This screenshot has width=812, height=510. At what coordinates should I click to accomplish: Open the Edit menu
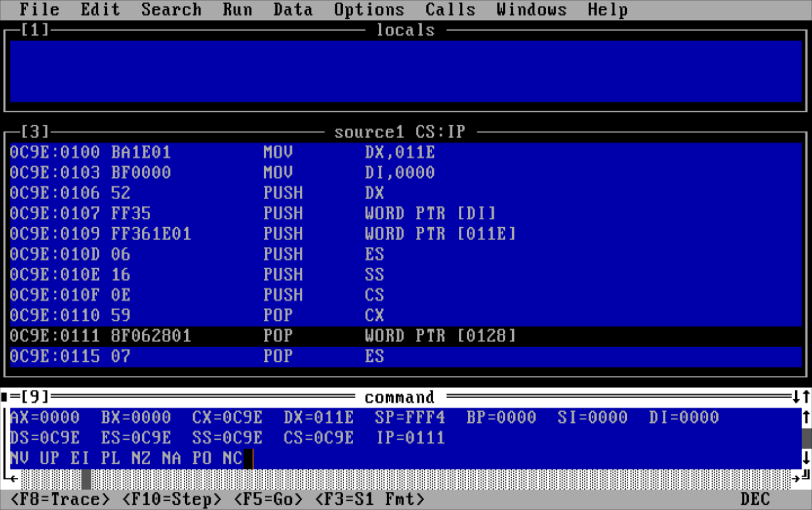[x=100, y=9]
